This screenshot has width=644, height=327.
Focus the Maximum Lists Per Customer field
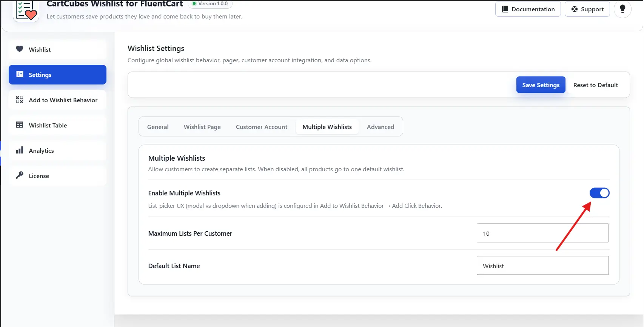pos(543,233)
